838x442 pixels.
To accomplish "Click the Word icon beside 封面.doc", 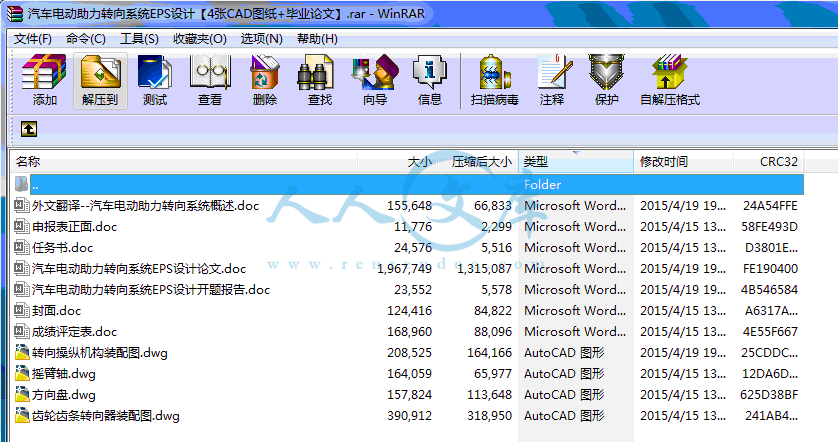I will [21, 311].
